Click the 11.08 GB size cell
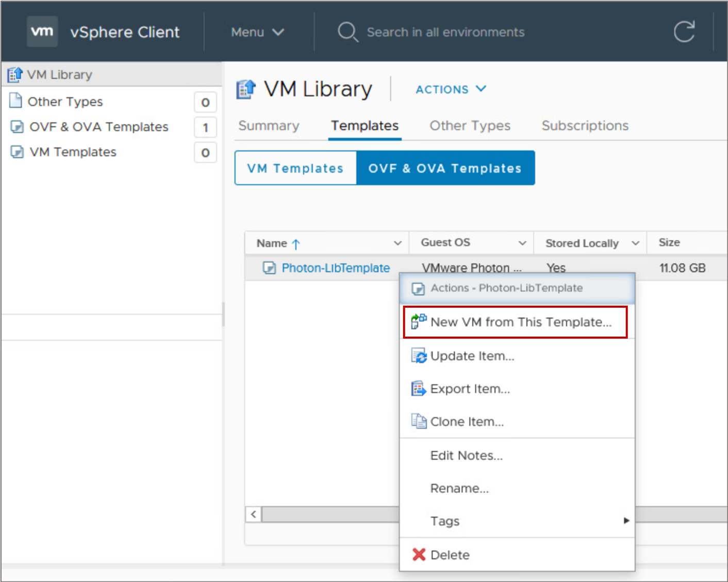 pos(682,268)
